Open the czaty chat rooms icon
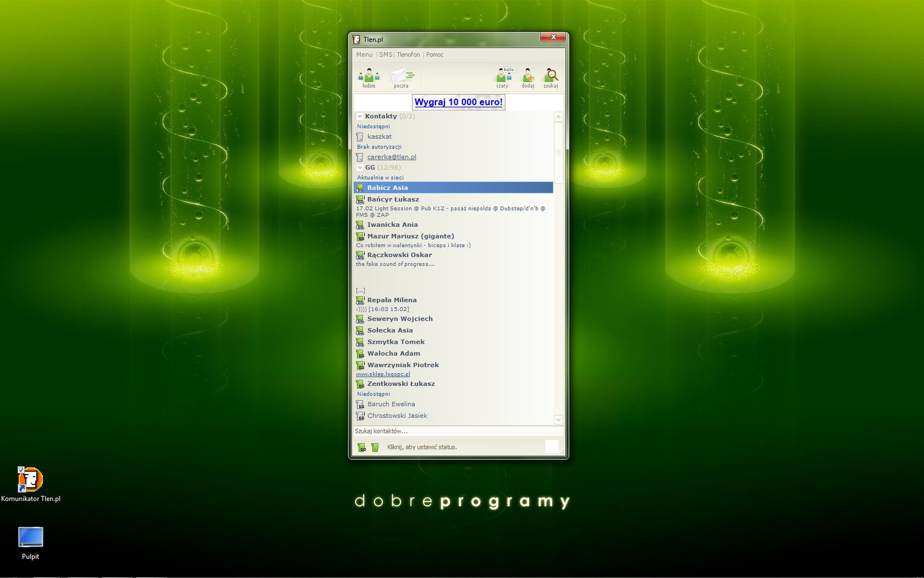Viewport: 924px width, 578px height. (503, 77)
